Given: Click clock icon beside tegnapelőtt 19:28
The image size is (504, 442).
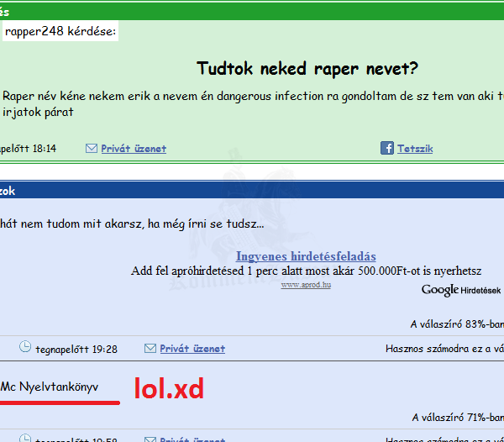Looking at the screenshot, I should coord(25,346).
